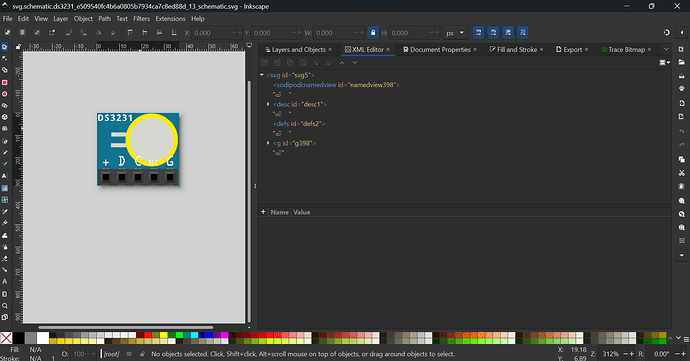This screenshot has width=690, height=361.
Task: Select the Rectangle tool in toolbox
Action: pyautogui.click(x=5, y=82)
